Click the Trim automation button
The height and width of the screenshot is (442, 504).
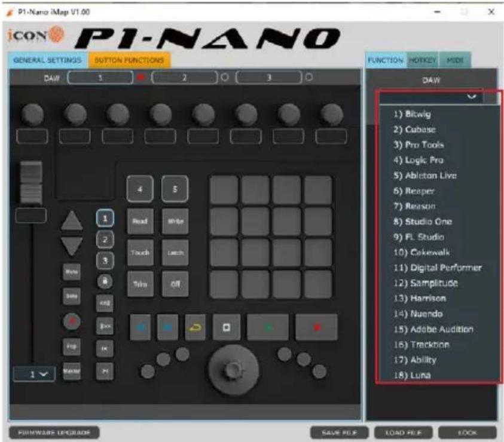(x=140, y=284)
